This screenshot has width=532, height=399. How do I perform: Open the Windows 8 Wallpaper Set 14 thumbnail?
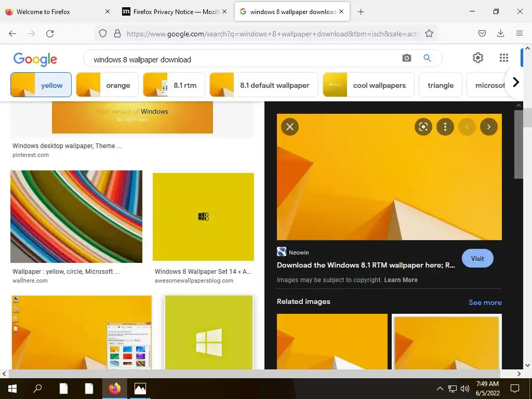(x=203, y=217)
